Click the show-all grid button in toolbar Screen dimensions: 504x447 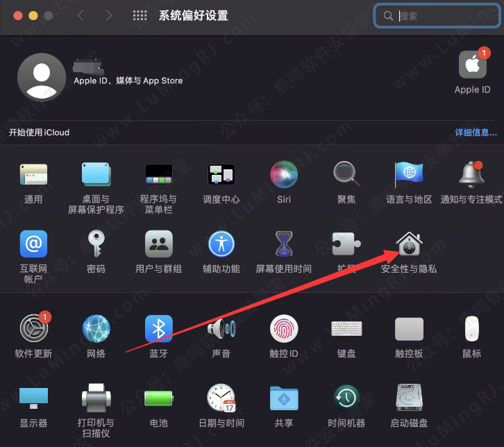tap(140, 16)
